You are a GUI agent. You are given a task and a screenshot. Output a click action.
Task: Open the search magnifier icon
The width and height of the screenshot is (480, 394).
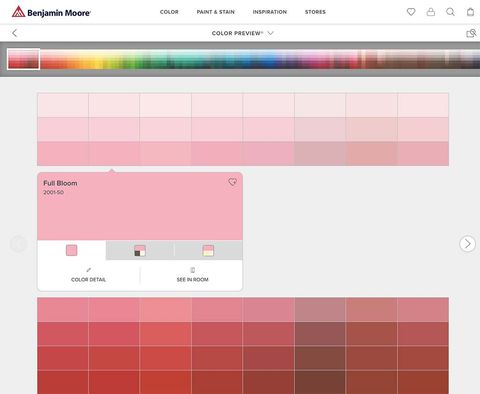tap(450, 12)
